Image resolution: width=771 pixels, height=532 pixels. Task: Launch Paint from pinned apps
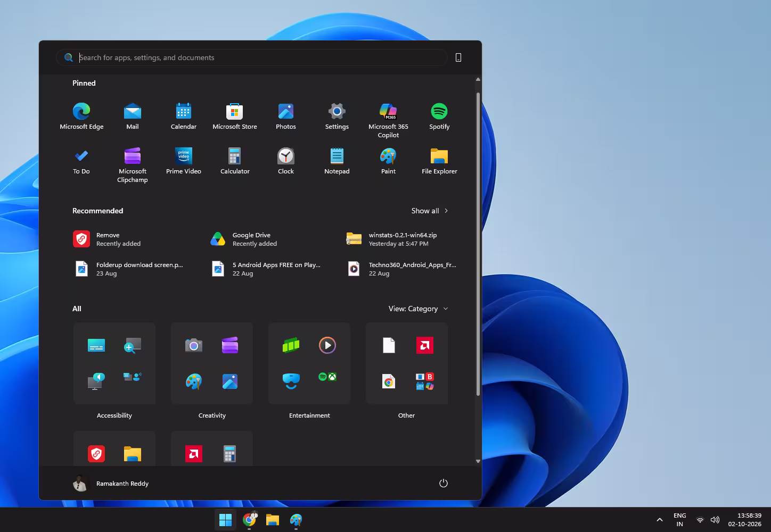(x=388, y=161)
